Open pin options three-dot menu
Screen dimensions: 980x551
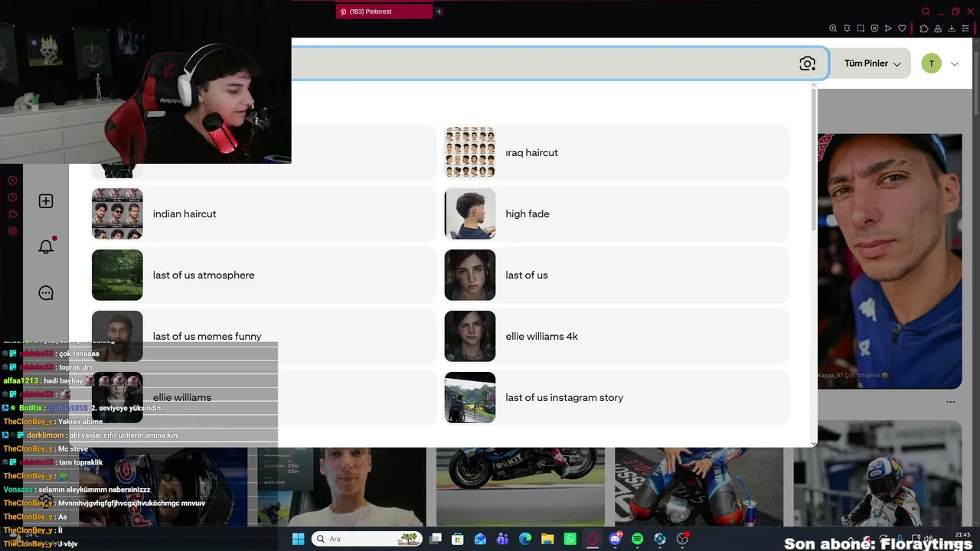point(950,401)
